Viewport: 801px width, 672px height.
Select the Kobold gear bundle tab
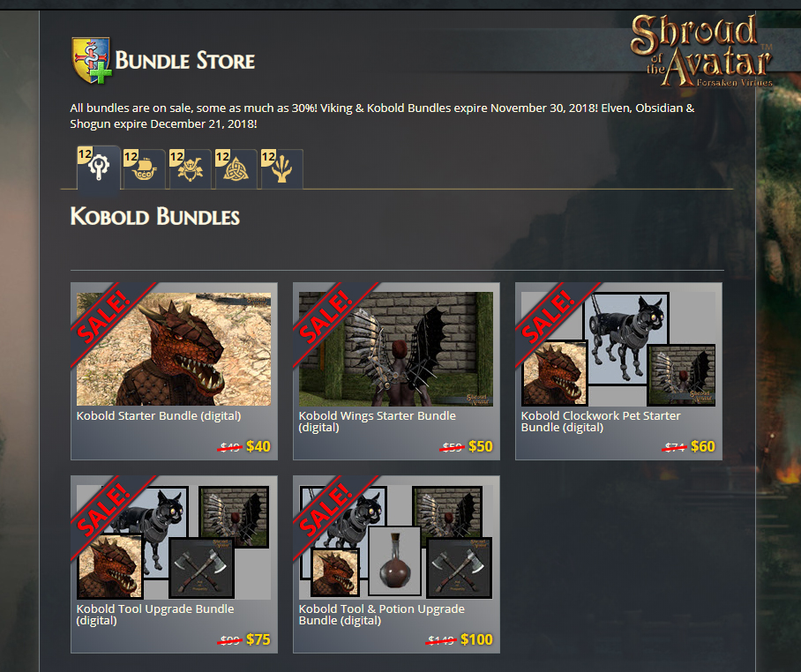tap(99, 168)
